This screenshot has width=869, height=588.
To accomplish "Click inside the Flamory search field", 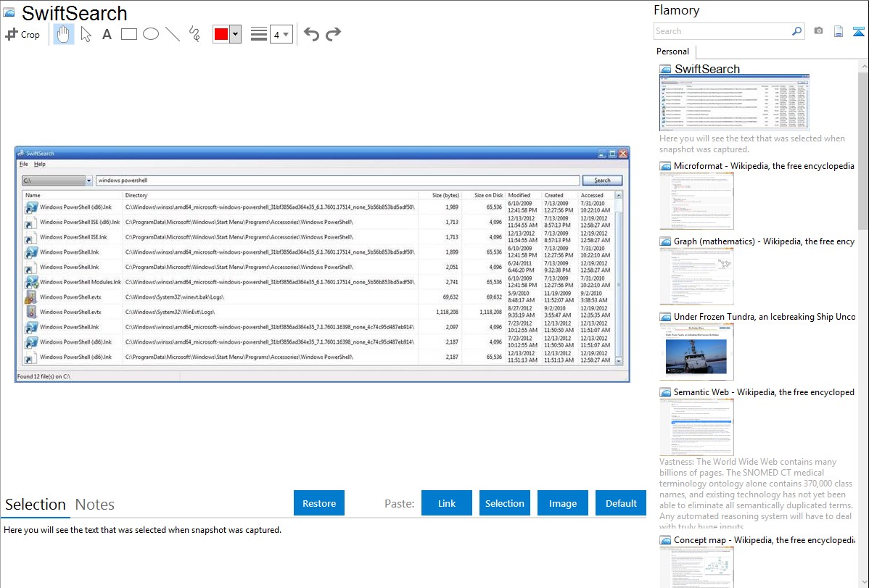I will [x=722, y=31].
